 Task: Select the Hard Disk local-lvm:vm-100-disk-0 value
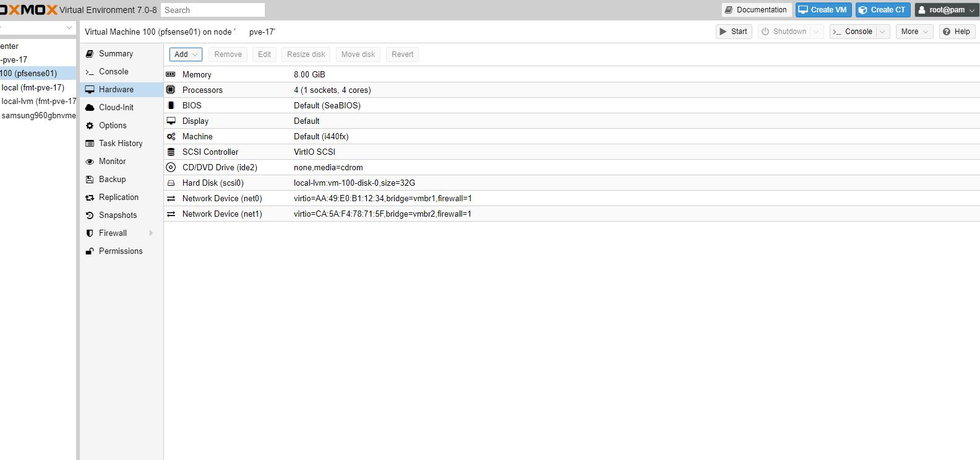point(355,183)
